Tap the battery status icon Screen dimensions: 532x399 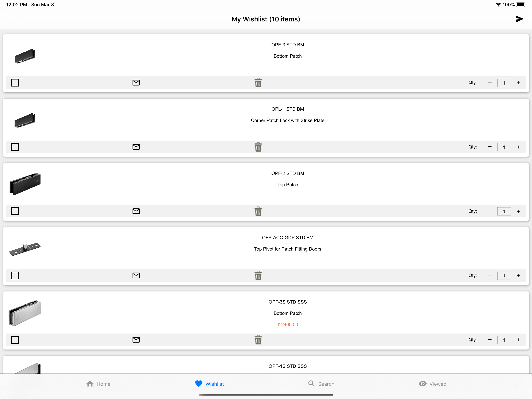(521, 4)
